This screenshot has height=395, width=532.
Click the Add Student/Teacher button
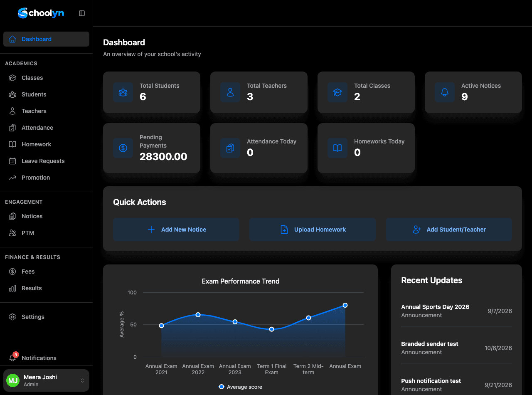click(x=449, y=230)
